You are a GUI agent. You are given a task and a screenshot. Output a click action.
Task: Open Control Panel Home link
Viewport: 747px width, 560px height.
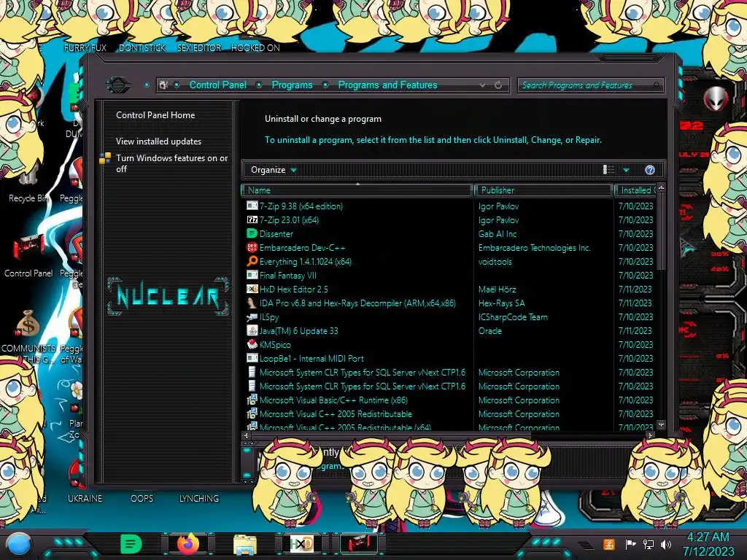(x=155, y=114)
